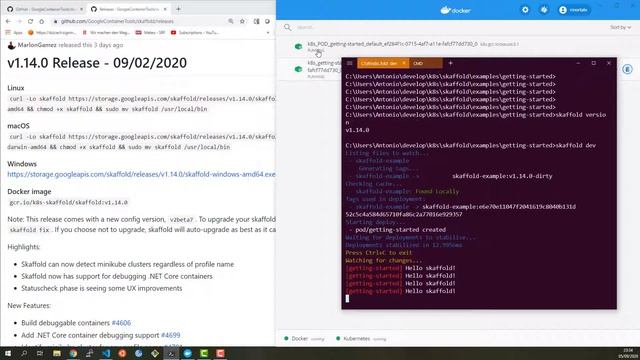The height and width of the screenshot is (360, 640).
Task: Go back in the browser
Action: tap(9, 21)
